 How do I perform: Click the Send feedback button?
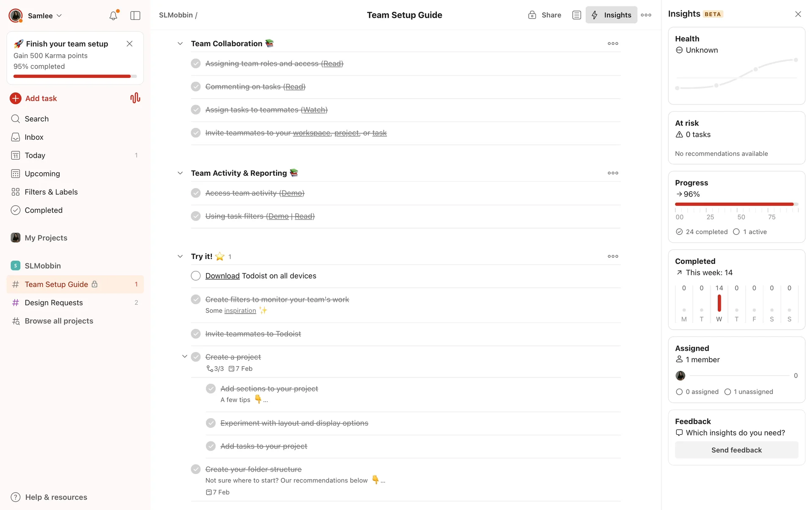tap(736, 450)
